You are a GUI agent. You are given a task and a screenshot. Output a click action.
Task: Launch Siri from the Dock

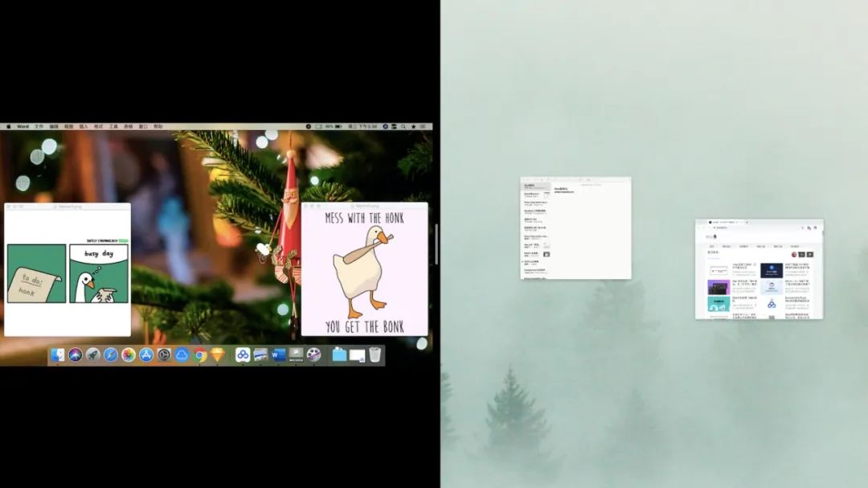[76, 355]
